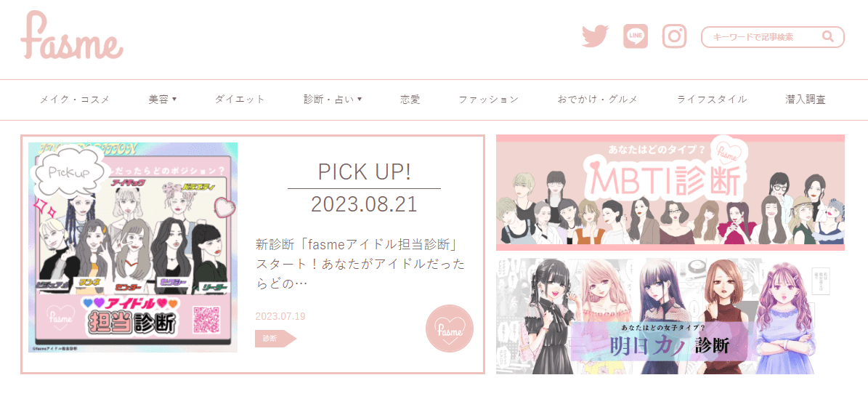Screen dimensions: 868x399
Task: Open the ライフスタイル menu item
Action: (x=712, y=100)
